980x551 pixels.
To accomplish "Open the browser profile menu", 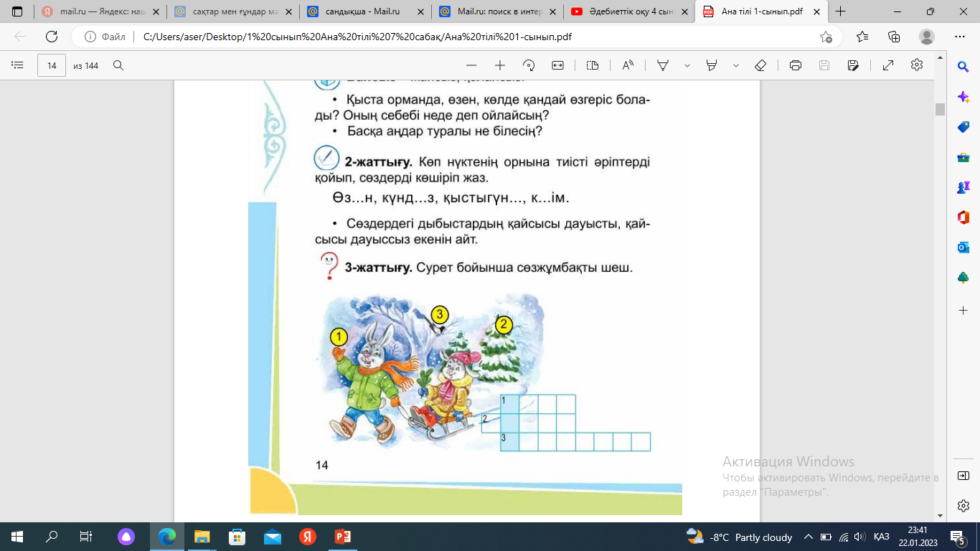I will pos(928,37).
